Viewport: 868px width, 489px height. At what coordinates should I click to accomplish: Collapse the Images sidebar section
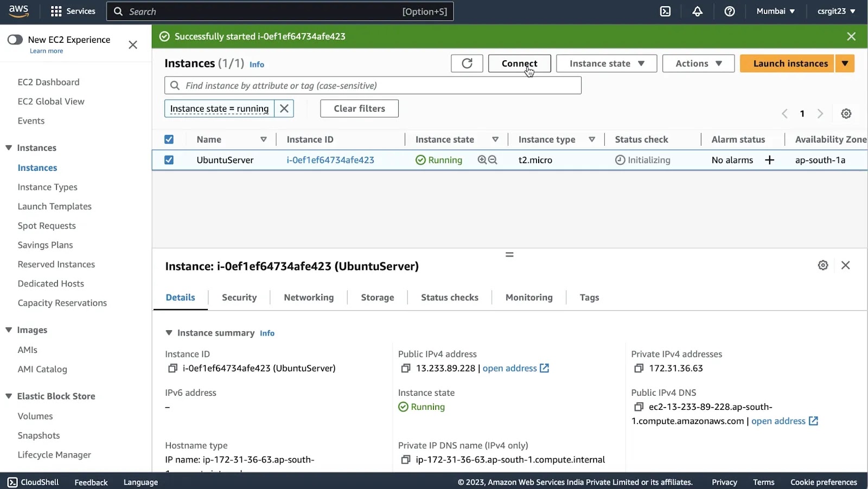(x=9, y=330)
